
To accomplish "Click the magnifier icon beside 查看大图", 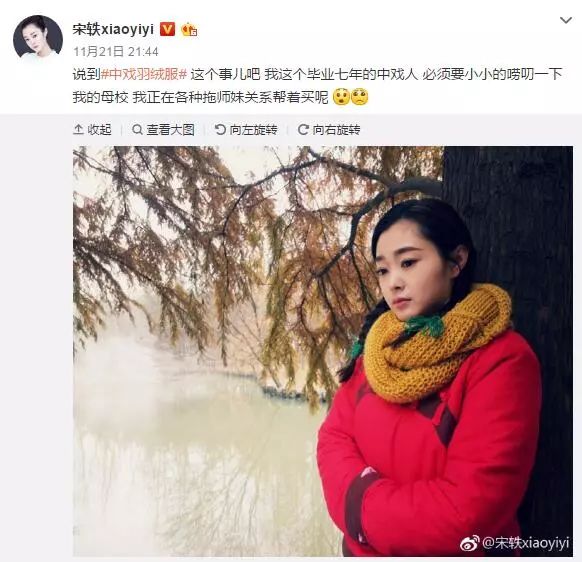I will [137, 130].
